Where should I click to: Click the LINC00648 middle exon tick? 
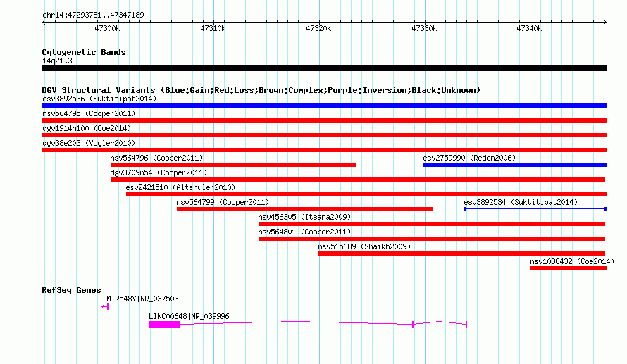(413, 325)
